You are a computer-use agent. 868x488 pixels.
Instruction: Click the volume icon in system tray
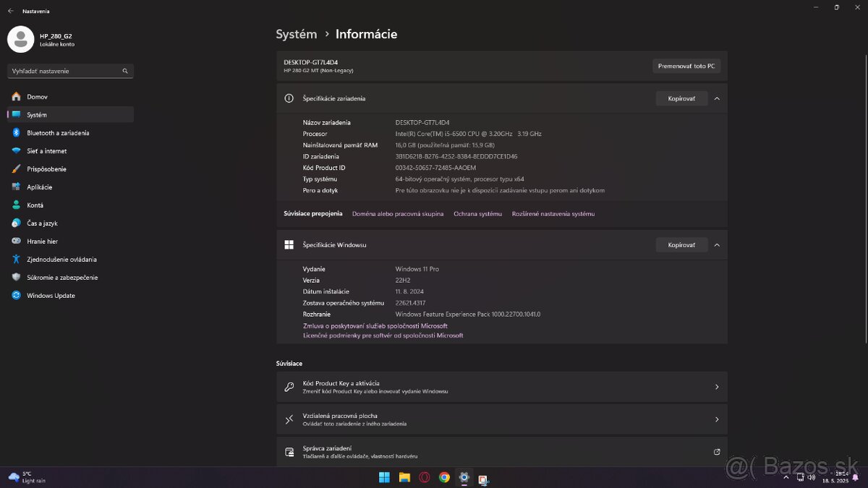(813, 477)
